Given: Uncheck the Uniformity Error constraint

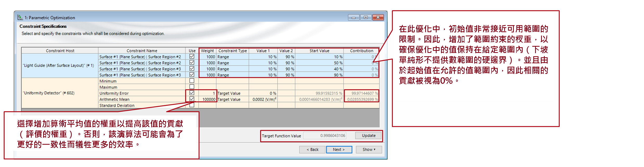Looking at the screenshot, I should 192,93.
